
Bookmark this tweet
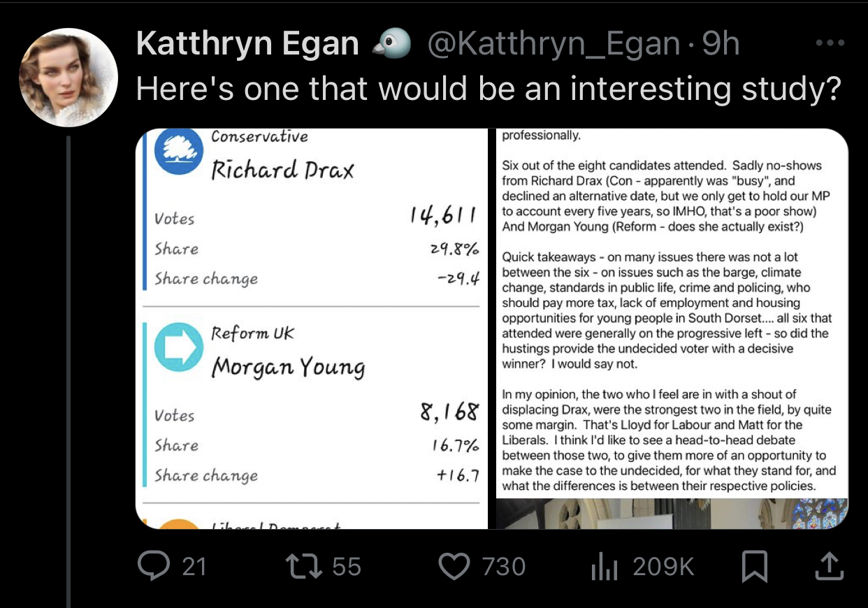(x=755, y=565)
